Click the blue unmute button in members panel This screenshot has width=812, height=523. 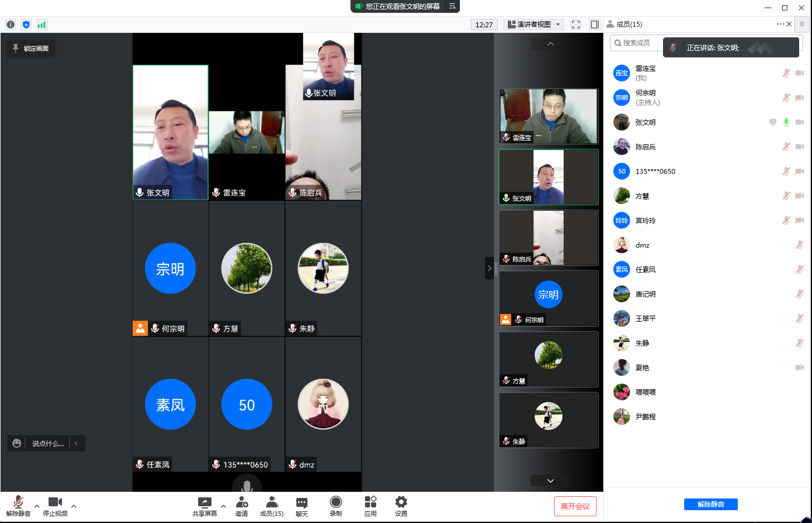710,504
